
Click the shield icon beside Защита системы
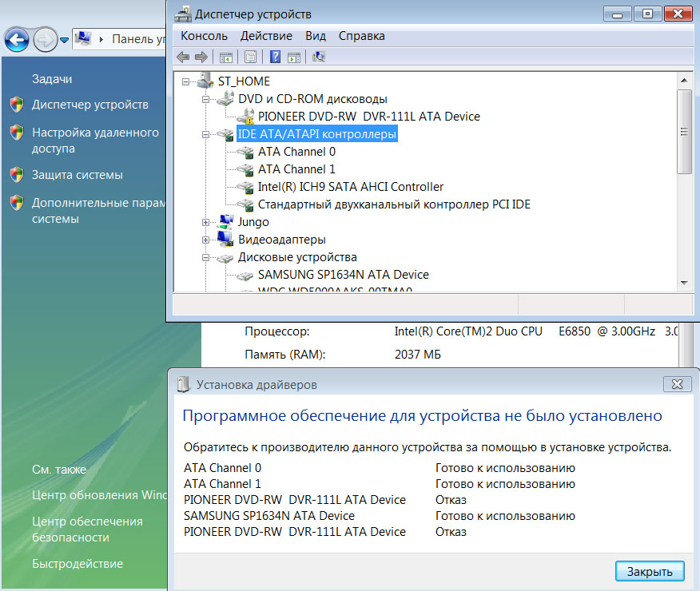click(16, 175)
